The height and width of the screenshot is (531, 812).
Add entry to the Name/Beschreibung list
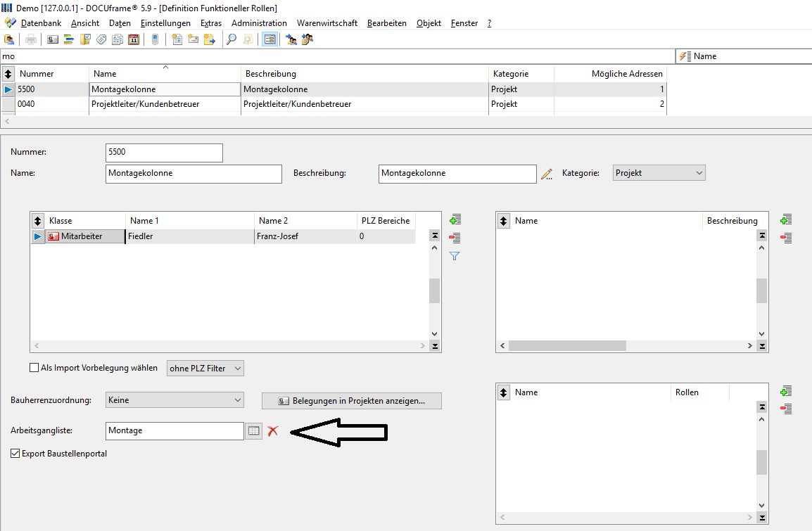pos(786,220)
